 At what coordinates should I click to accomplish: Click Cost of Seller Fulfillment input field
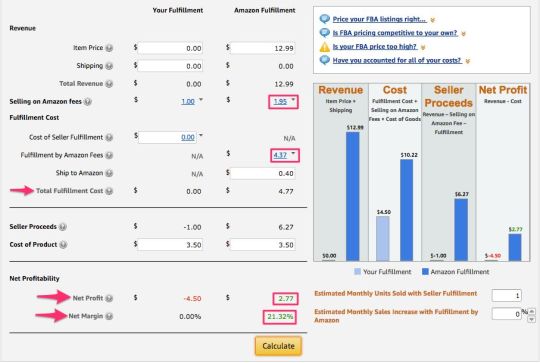[x=168, y=137]
